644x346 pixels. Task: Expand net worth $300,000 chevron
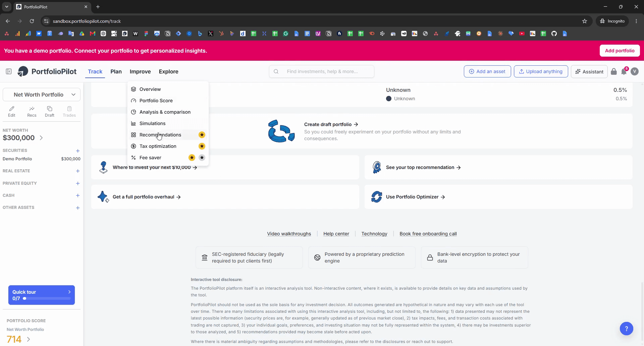tap(41, 138)
